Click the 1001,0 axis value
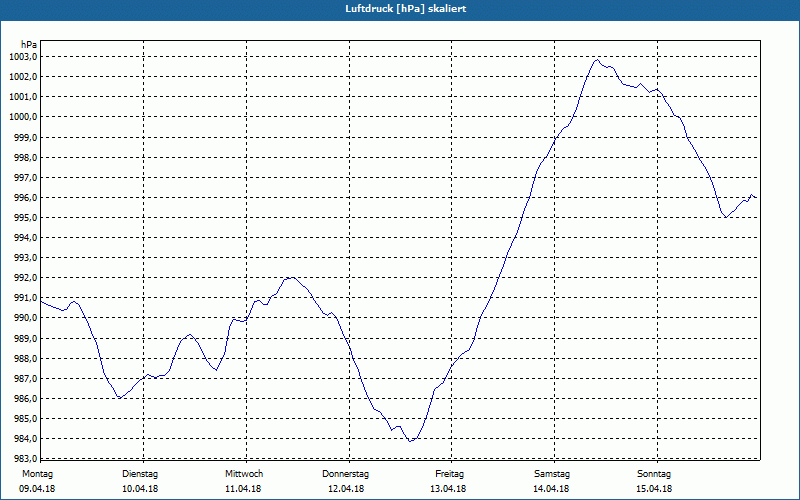 pyautogui.click(x=23, y=97)
